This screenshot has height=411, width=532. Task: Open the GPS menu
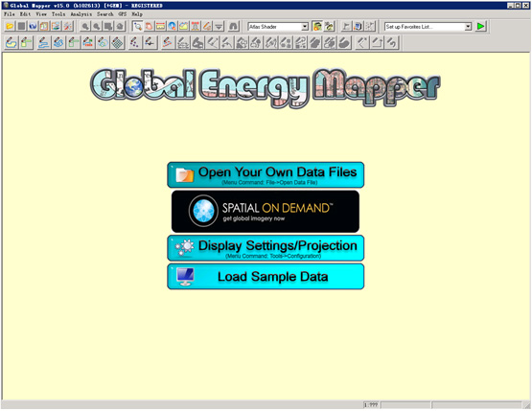click(123, 14)
